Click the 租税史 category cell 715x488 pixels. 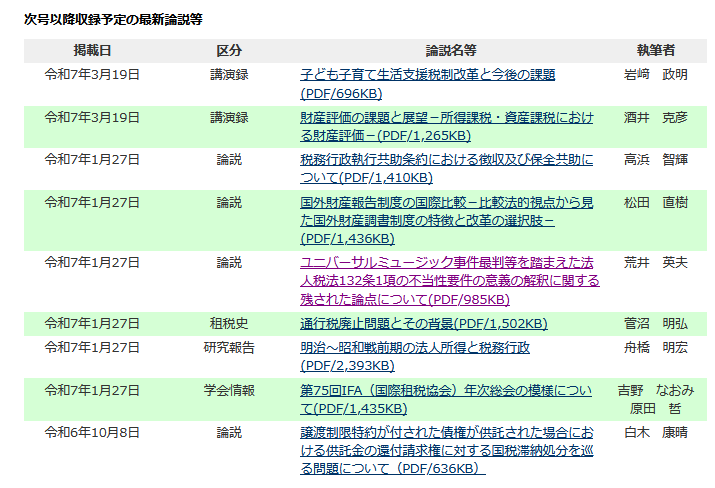(x=229, y=323)
